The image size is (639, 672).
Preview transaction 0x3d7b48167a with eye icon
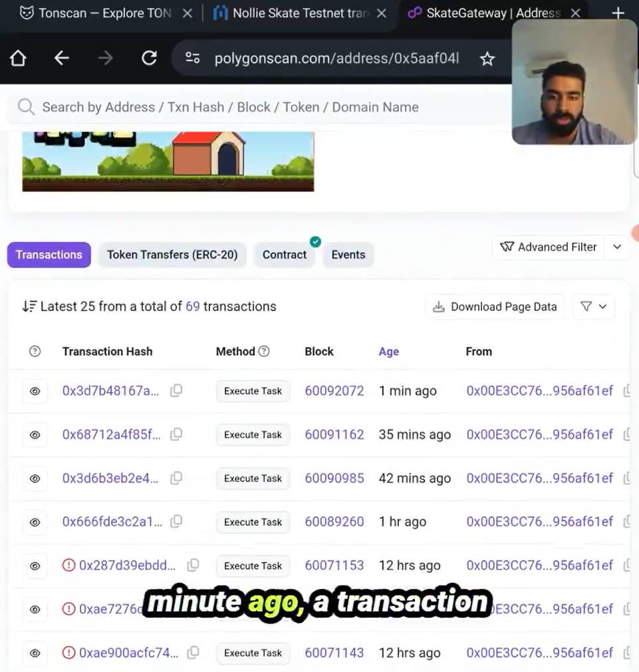tap(35, 391)
